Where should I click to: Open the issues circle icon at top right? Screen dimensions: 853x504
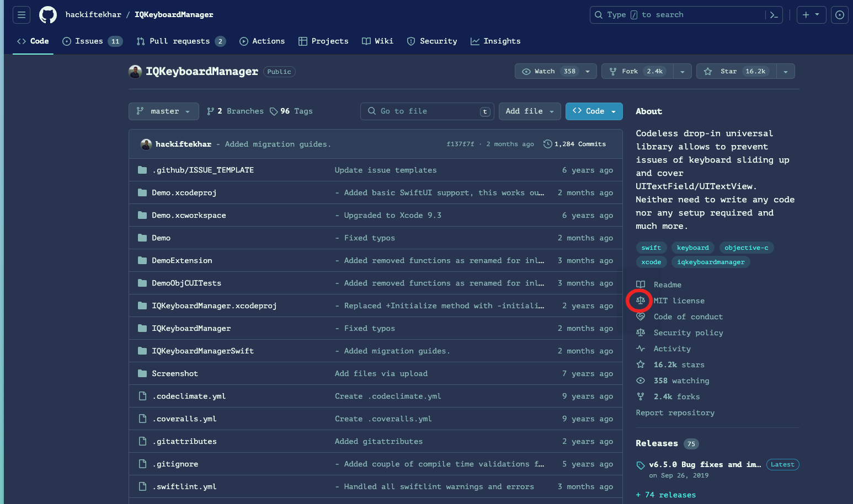(x=840, y=15)
